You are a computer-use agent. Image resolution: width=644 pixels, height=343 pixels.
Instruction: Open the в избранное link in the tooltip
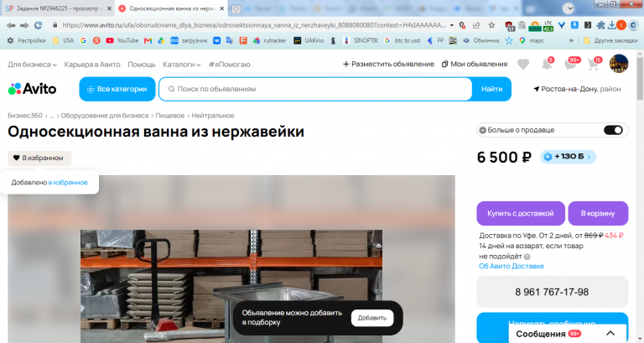point(68,182)
